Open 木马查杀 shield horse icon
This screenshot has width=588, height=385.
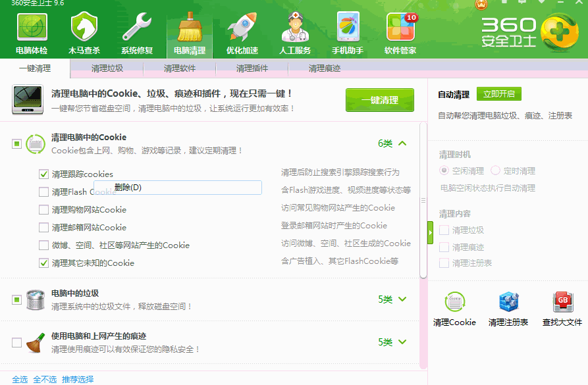click(84, 26)
